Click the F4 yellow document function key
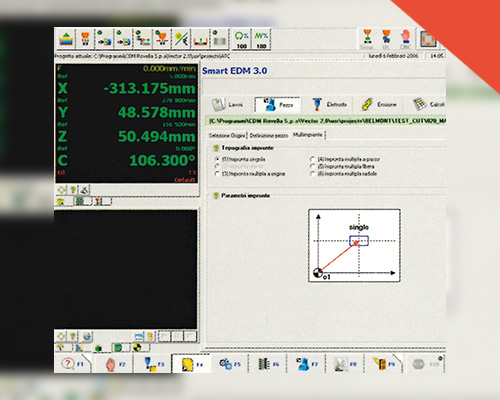The image size is (500, 400). 191,364
